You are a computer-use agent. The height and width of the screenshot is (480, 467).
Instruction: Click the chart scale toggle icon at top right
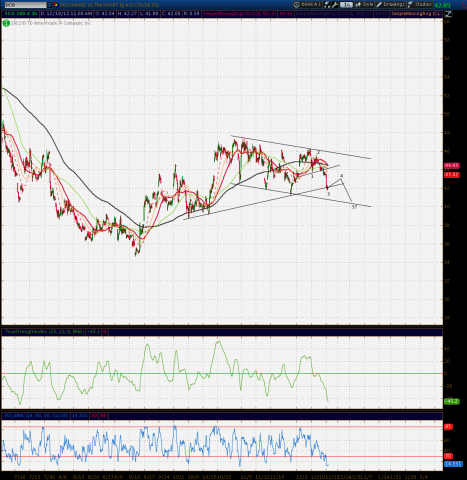click(448, 14)
